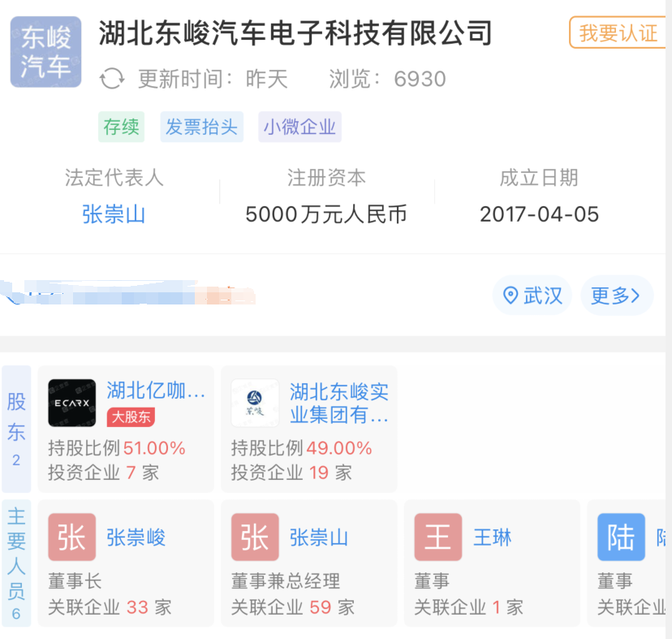
Task: Open the ECARX shareholder logo
Action: (71, 403)
